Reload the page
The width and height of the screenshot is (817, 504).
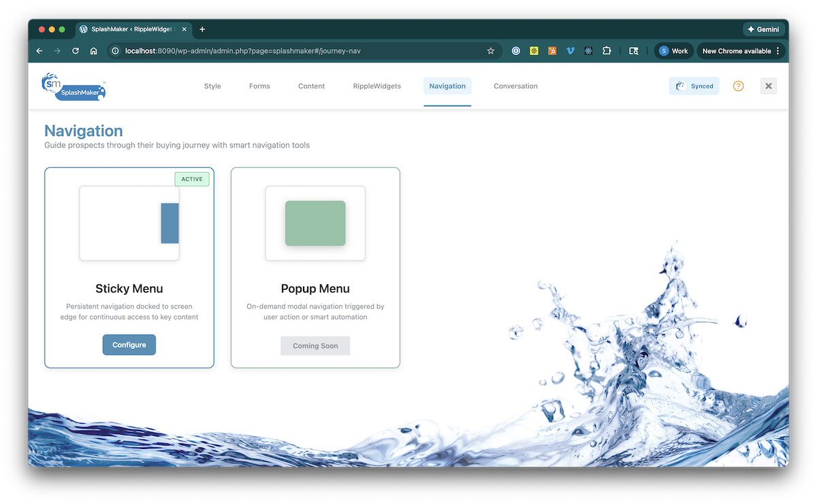point(76,51)
